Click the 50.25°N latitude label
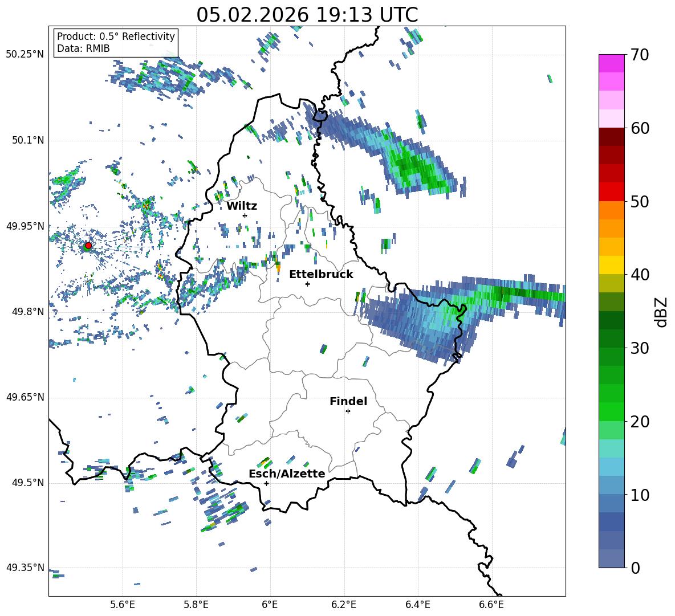 25,55
